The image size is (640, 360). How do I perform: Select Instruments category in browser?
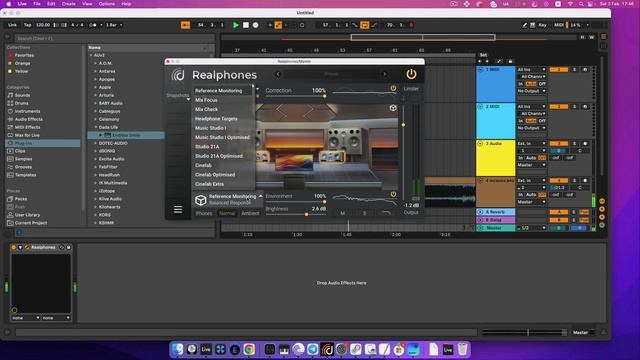tap(27, 111)
